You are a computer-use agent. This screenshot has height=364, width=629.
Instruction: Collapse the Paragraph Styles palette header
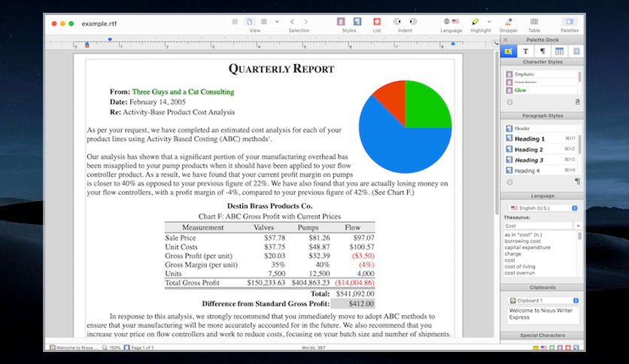pos(542,116)
